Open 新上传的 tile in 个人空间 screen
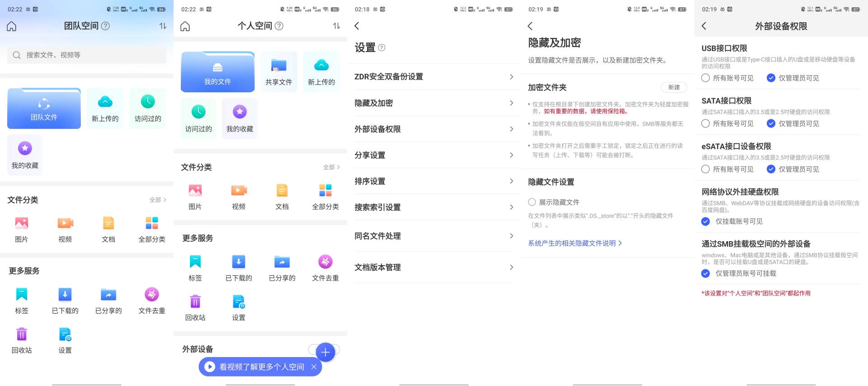This screenshot has width=868, height=386. [321, 71]
